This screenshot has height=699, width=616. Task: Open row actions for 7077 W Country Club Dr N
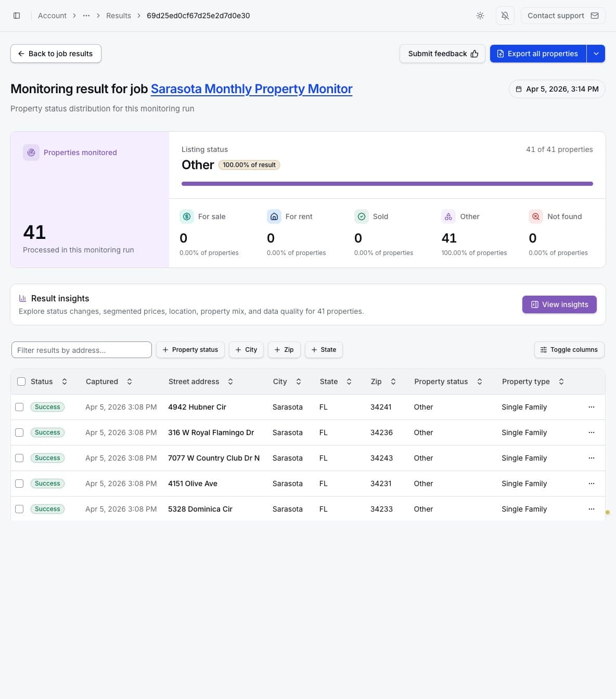(x=592, y=458)
